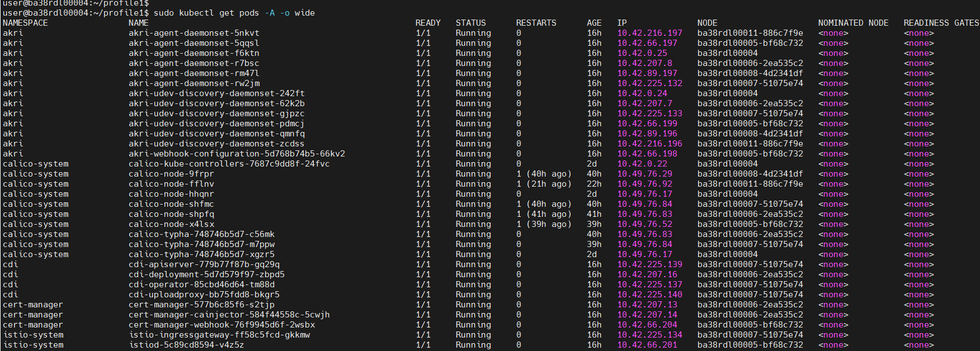980x351 pixels.
Task: Click IP address 10.49.76.29
Action: [x=645, y=174]
